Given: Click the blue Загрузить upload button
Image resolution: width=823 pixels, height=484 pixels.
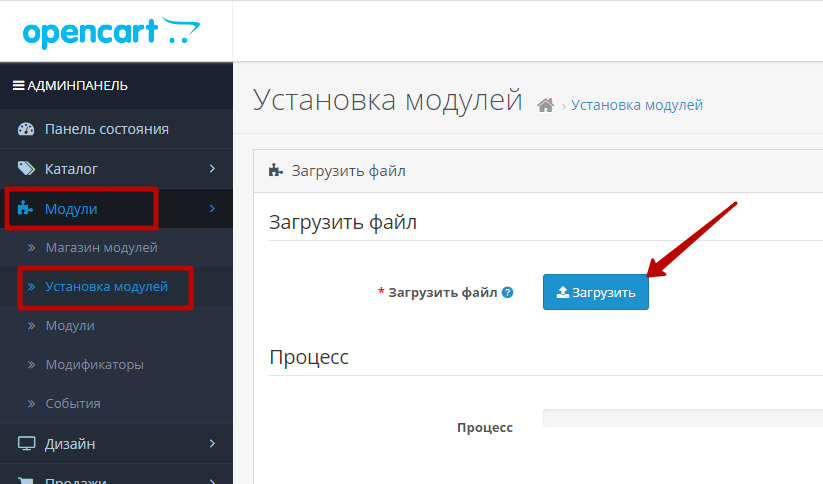Looking at the screenshot, I should 596,292.
